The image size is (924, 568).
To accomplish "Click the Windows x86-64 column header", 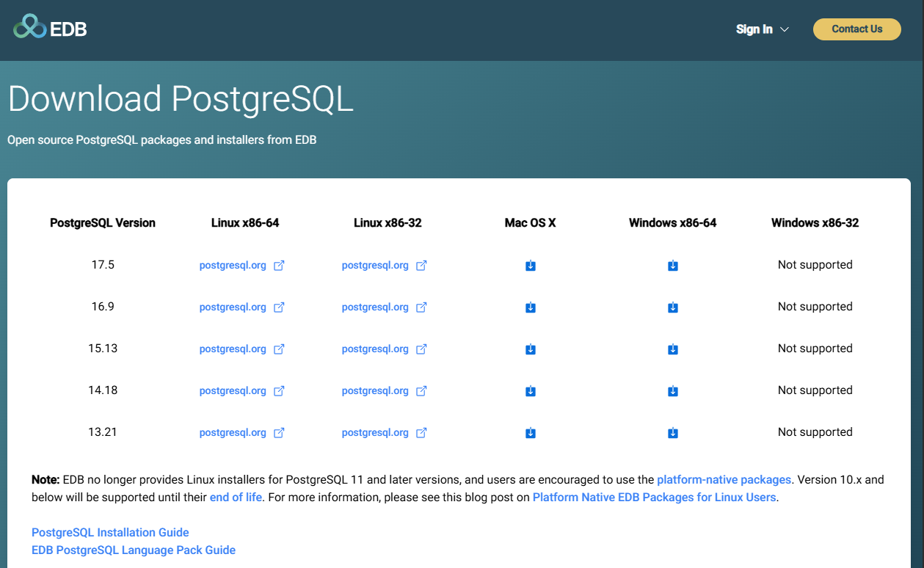I will [673, 223].
